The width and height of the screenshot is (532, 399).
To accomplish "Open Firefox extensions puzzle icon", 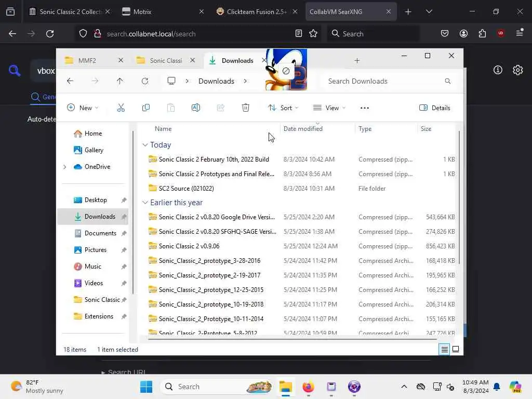I will tap(482, 33).
